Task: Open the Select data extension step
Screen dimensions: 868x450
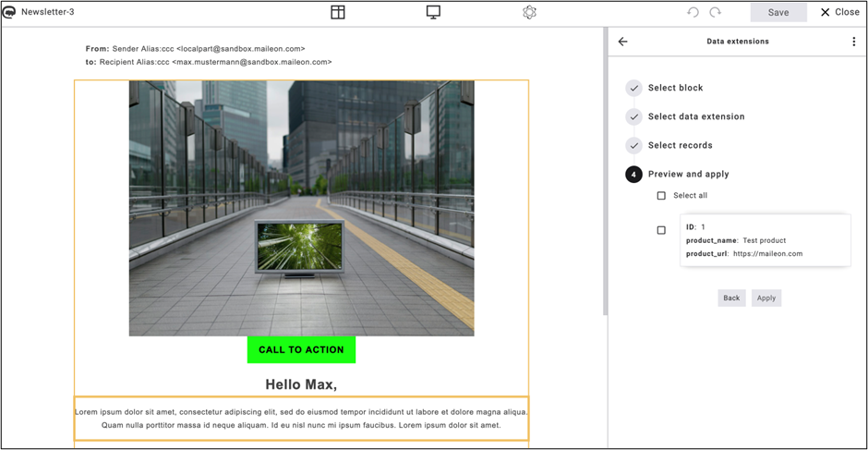Action: [x=696, y=116]
